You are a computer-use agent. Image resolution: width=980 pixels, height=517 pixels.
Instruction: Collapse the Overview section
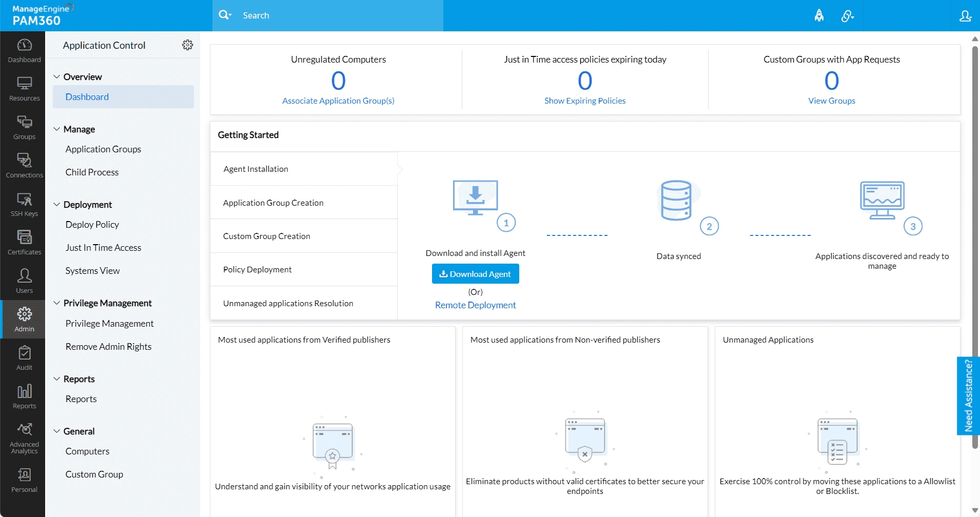pos(57,77)
